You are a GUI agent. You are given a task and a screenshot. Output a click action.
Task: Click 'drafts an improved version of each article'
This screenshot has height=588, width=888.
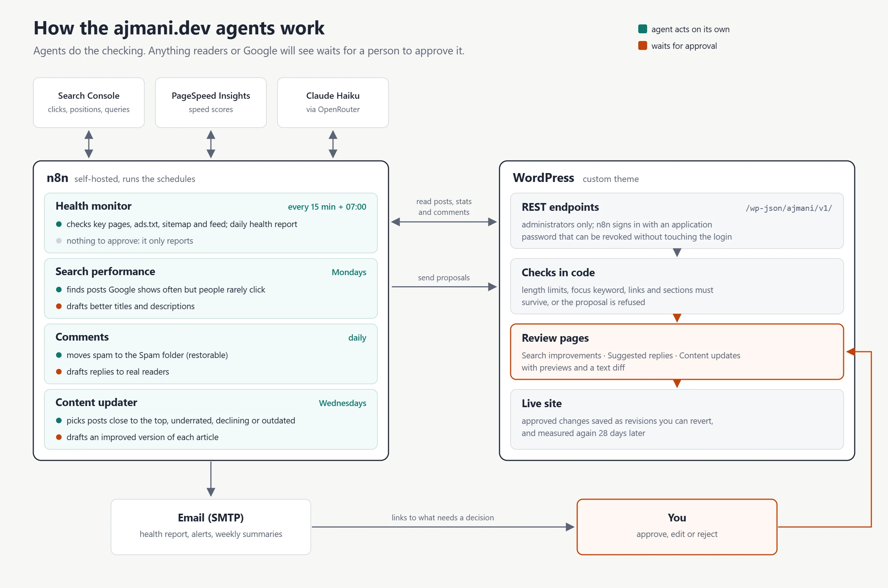(142, 437)
